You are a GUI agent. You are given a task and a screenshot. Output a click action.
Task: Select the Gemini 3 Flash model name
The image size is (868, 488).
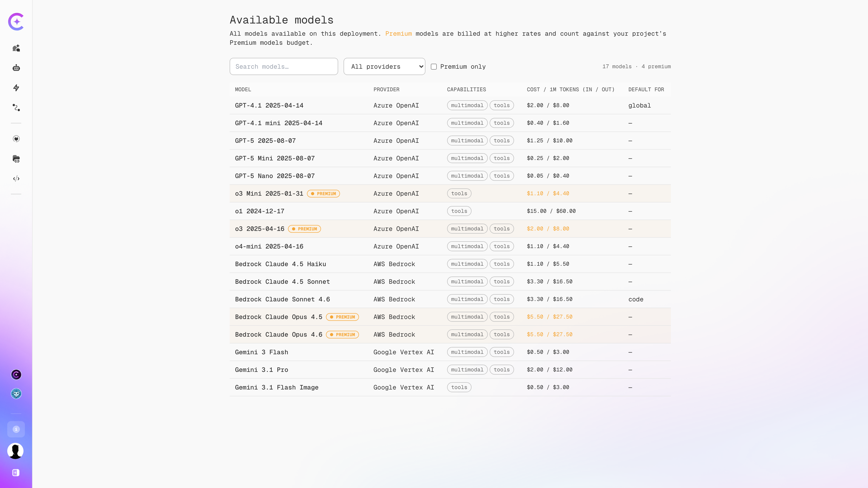[262, 352]
